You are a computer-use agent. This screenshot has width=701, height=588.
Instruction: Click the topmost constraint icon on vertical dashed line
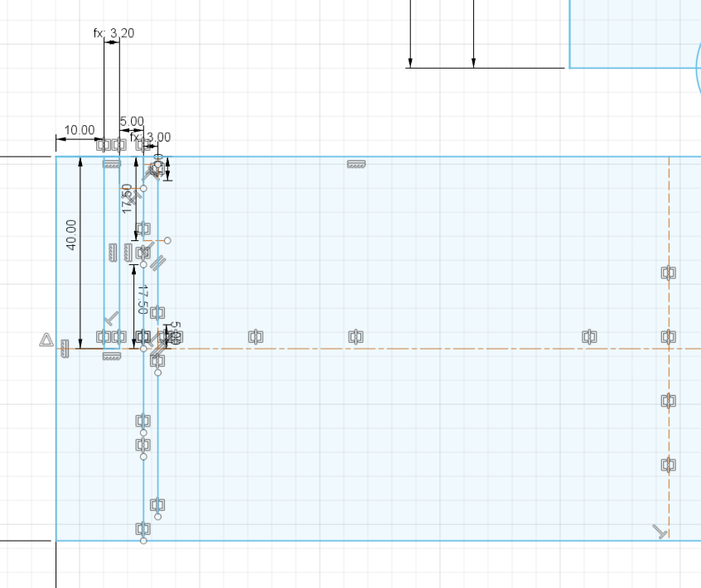coord(668,272)
